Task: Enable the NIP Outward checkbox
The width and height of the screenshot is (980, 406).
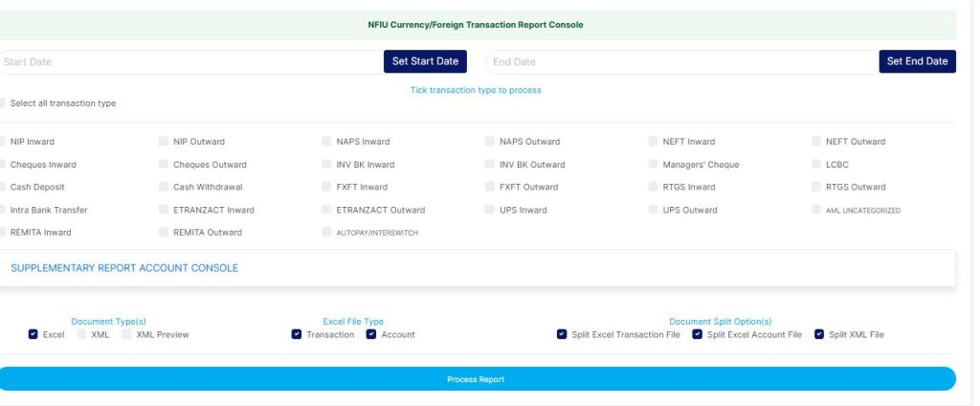Action: coord(165,142)
